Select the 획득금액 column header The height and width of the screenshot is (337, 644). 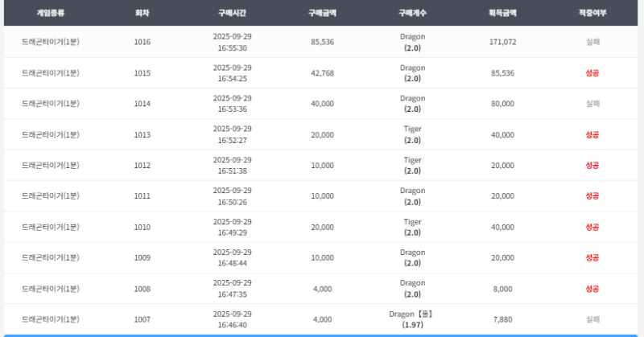502,14
